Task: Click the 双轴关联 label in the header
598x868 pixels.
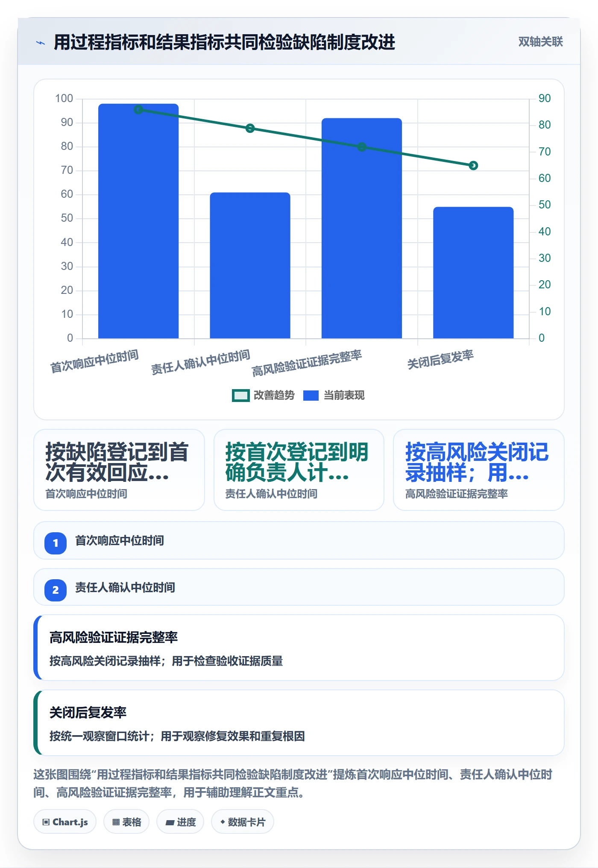Action: [540, 42]
